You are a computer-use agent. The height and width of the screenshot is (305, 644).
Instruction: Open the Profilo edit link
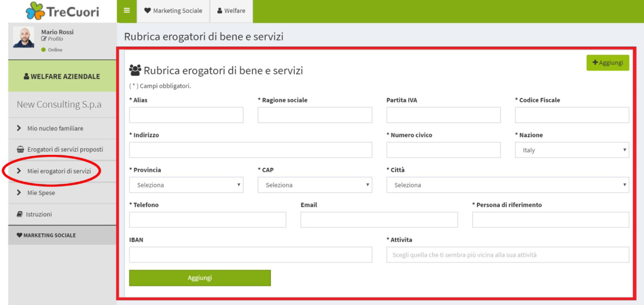coord(52,39)
